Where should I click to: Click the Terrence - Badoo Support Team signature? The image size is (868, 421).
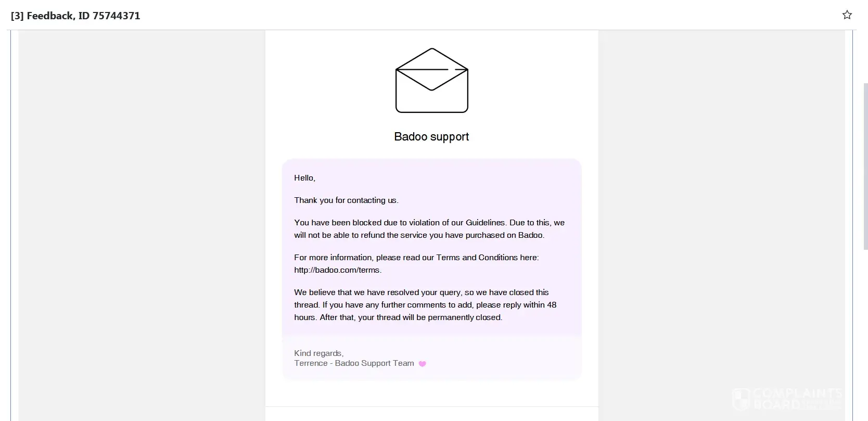tap(354, 363)
